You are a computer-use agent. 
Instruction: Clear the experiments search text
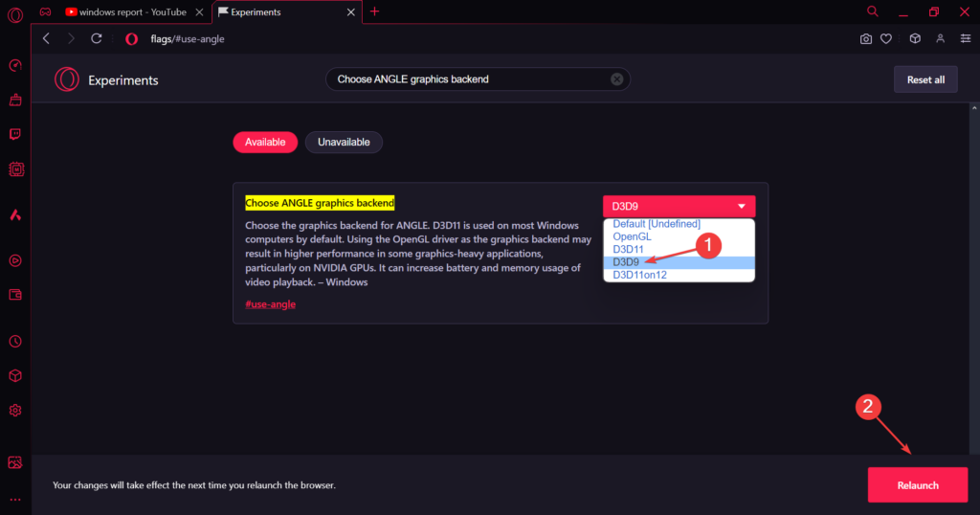click(x=617, y=79)
